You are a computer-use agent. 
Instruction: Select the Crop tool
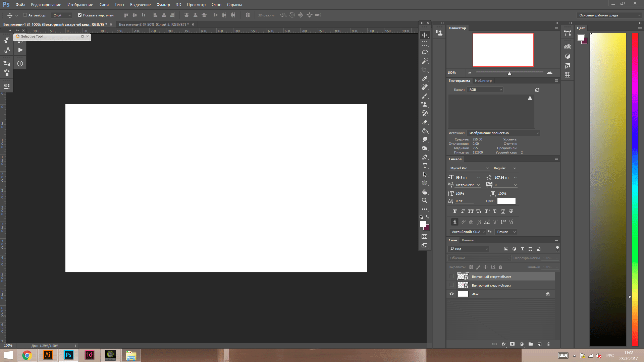click(425, 70)
